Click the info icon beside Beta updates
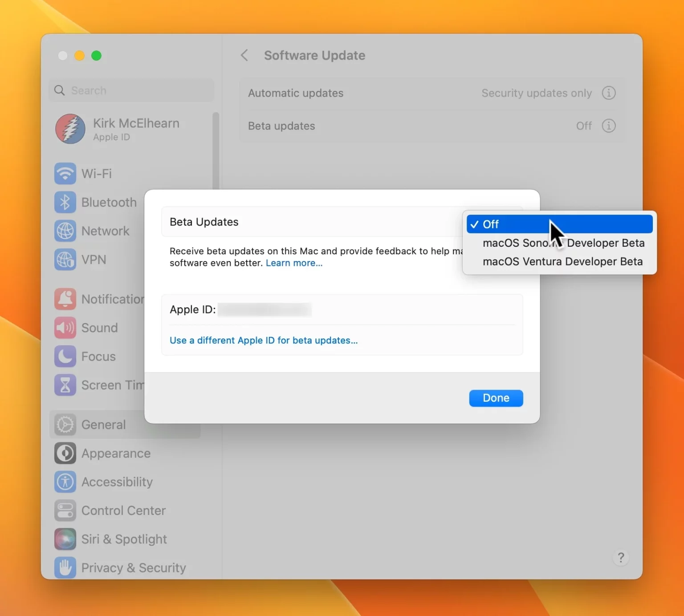Viewport: 684px width, 616px height. (609, 126)
